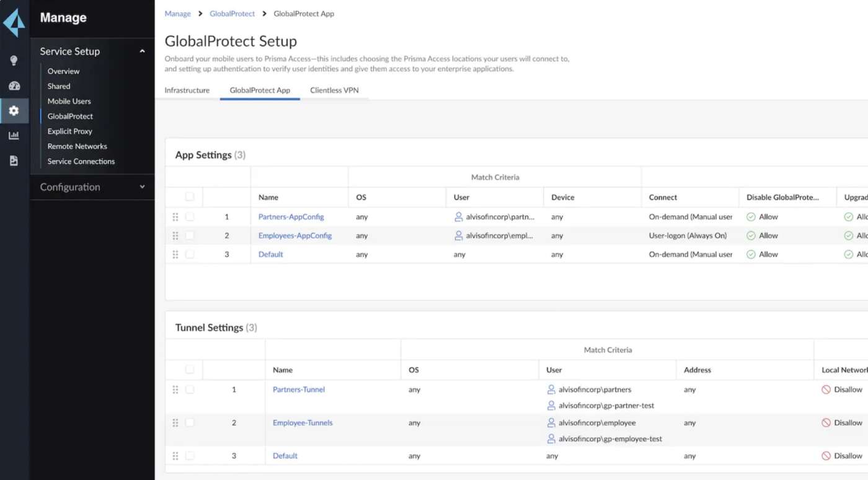Click GlobalProtect in the breadcrumb
Viewport: 868px width, 480px height.
coord(232,14)
